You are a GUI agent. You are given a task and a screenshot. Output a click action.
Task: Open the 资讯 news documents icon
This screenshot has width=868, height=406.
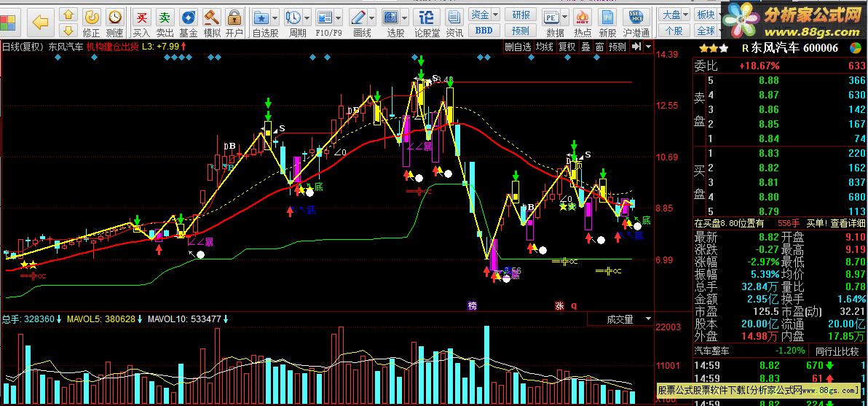pos(454,17)
